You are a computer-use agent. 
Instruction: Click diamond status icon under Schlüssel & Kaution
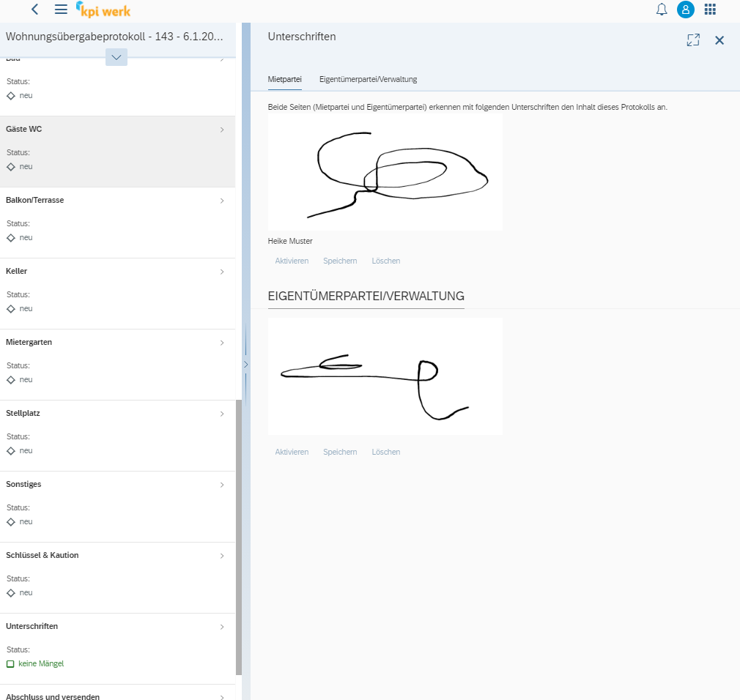click(11, 593)
